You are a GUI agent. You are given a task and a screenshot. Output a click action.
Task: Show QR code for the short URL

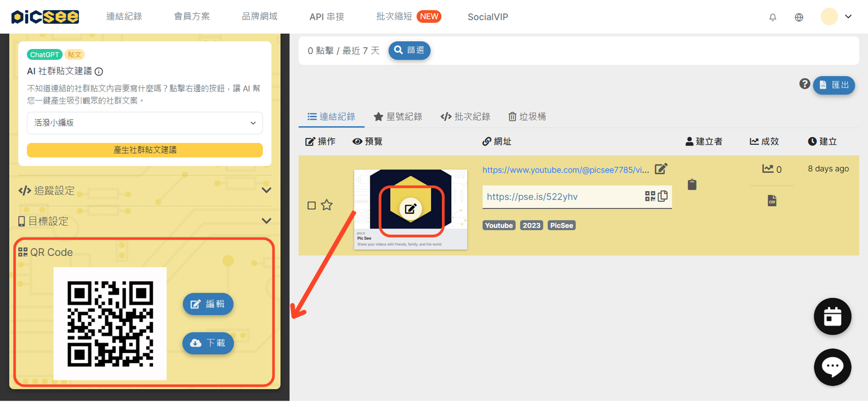(650, 196)
